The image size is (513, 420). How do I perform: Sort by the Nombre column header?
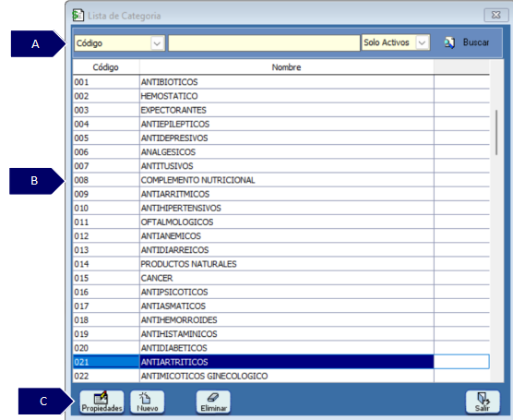coord(286,67)
